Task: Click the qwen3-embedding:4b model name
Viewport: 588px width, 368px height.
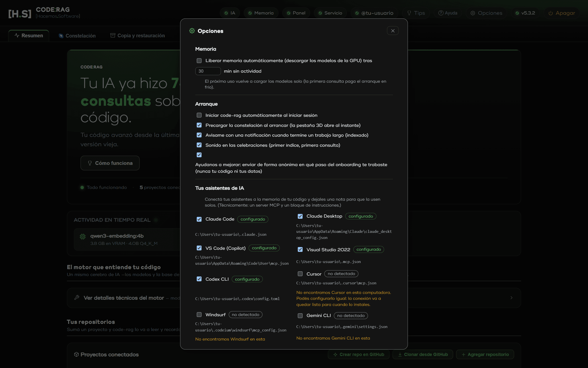Action: 117,236
